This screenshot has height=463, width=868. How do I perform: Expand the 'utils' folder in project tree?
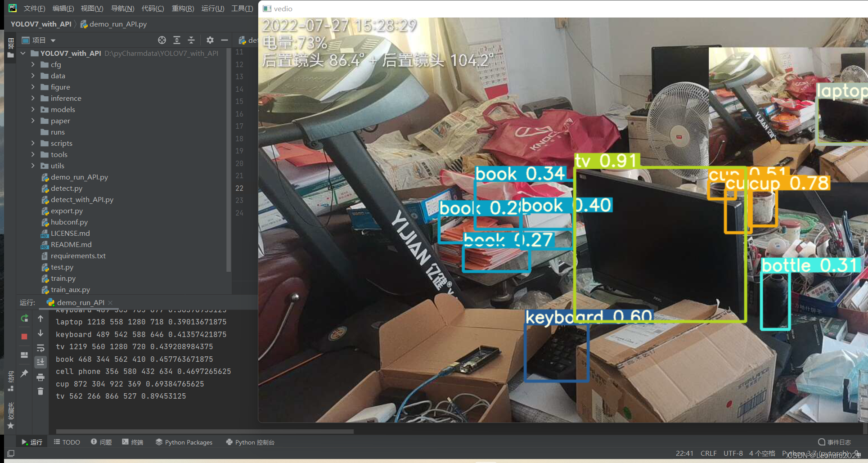(33, 166)
